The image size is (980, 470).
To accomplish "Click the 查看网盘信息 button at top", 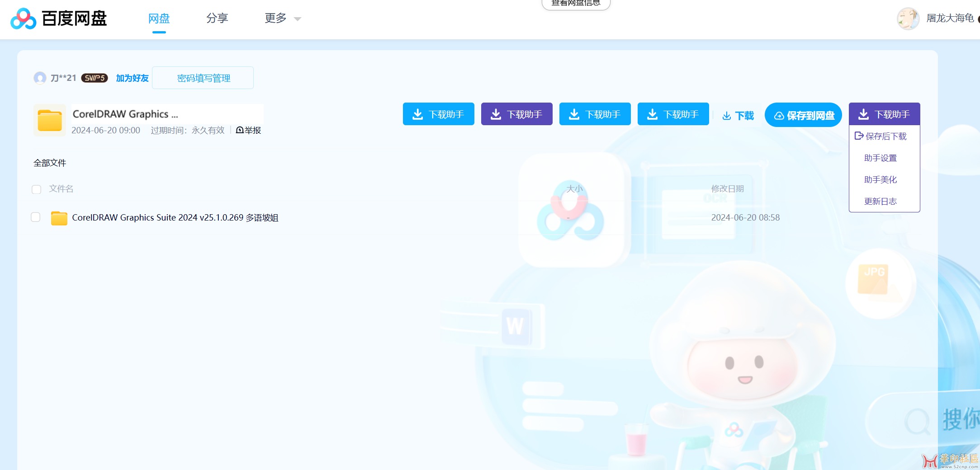I will coord(576,4).
